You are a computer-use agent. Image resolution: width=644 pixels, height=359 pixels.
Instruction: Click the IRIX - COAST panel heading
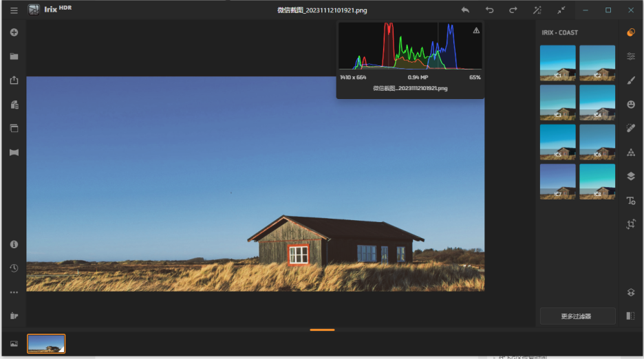point(560,33)
